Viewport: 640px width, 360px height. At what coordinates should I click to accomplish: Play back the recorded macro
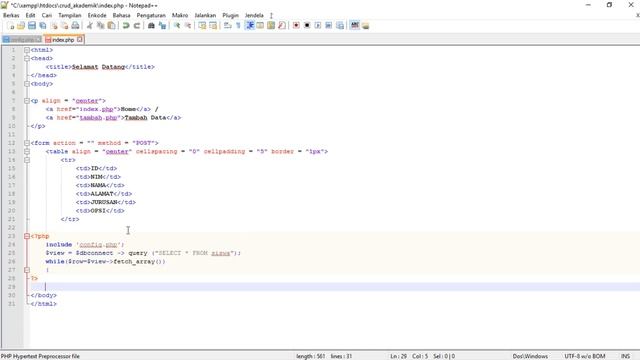(318, 26)
